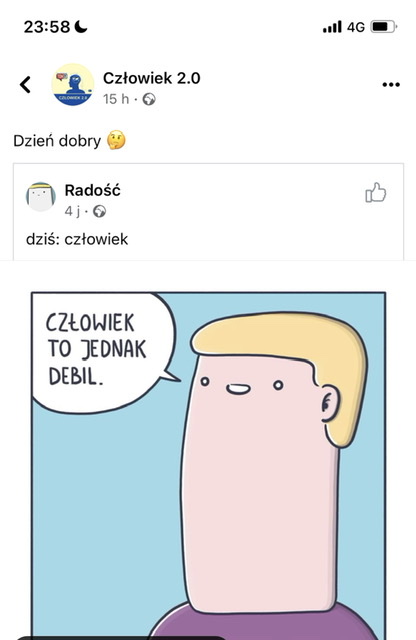This screenshot has height=640, width=416.
Task: Tap the battery icon in status bar
Action: click(x=383, y=27)
